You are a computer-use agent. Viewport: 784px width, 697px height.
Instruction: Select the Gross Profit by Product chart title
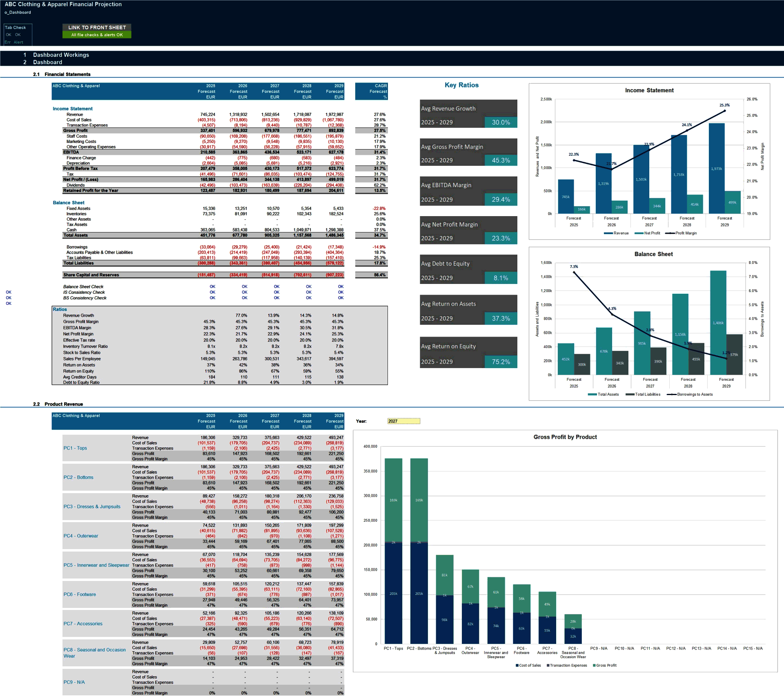tap(565, 437)
